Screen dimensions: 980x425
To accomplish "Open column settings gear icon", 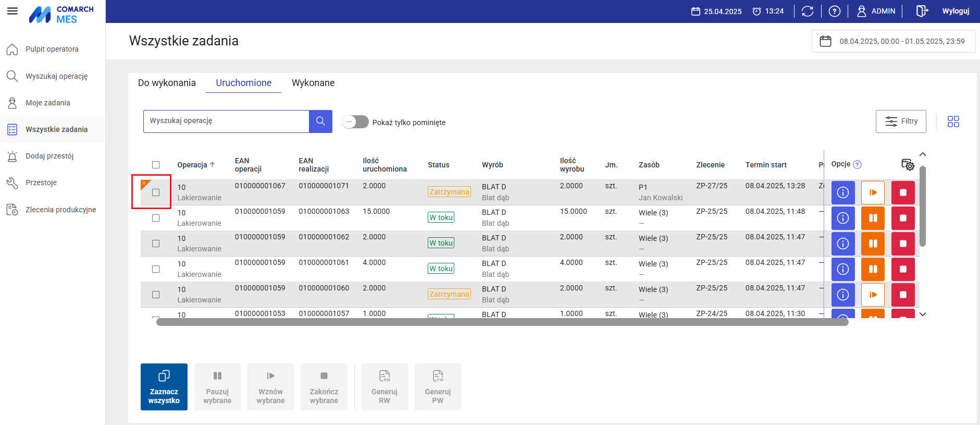I will click(908, 165).
